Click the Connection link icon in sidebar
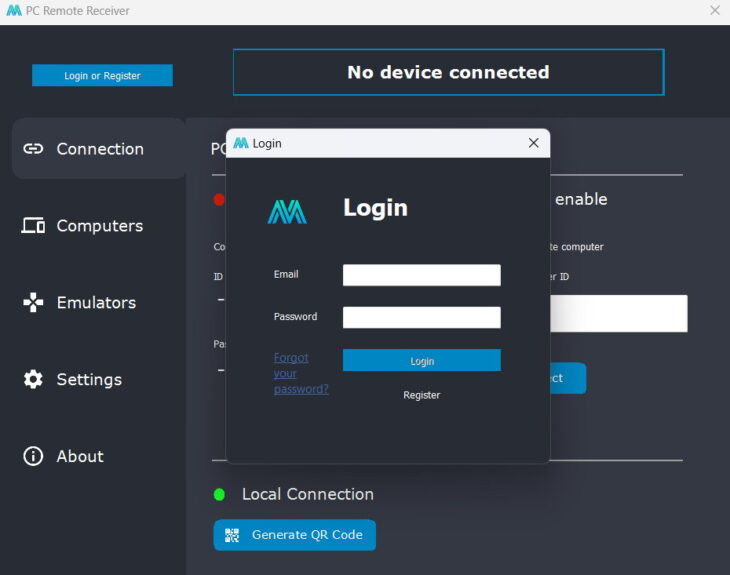This screenshot has height=575, width=730. pos(33,149)
